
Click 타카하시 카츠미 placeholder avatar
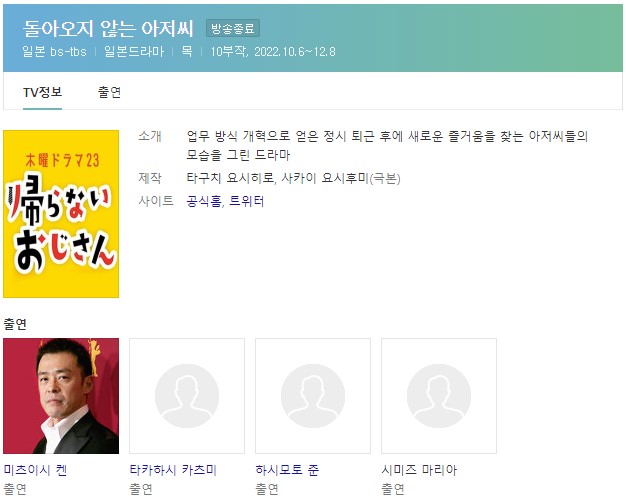click(187, 396)
